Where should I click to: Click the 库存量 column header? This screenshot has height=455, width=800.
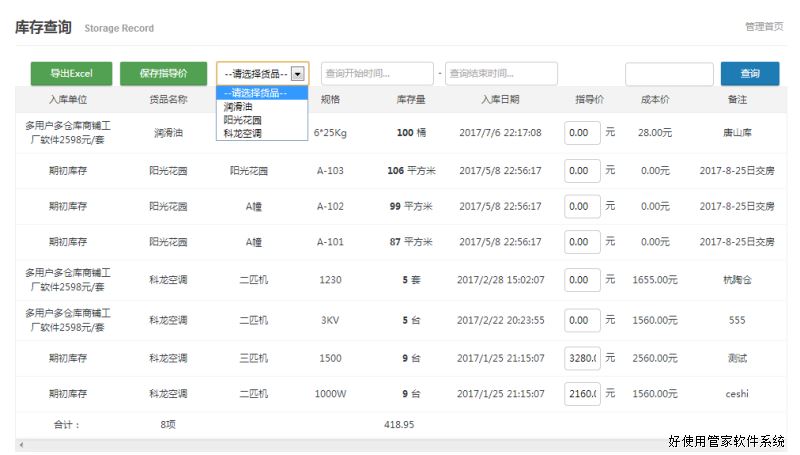411,100
